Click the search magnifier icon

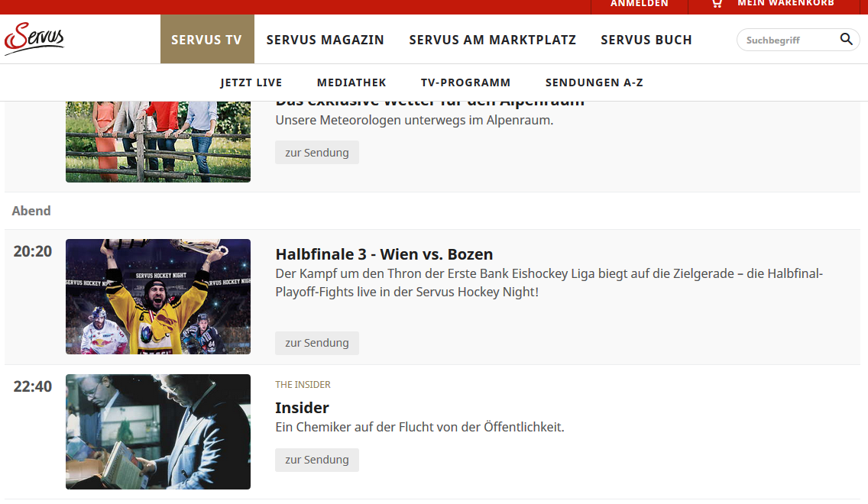point(846,40)
